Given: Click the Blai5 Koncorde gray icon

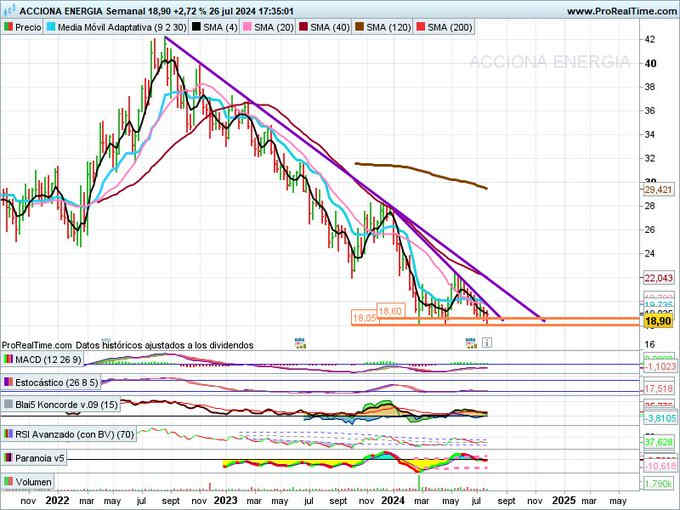Looking at the screenshot, I should coord(8,405).
